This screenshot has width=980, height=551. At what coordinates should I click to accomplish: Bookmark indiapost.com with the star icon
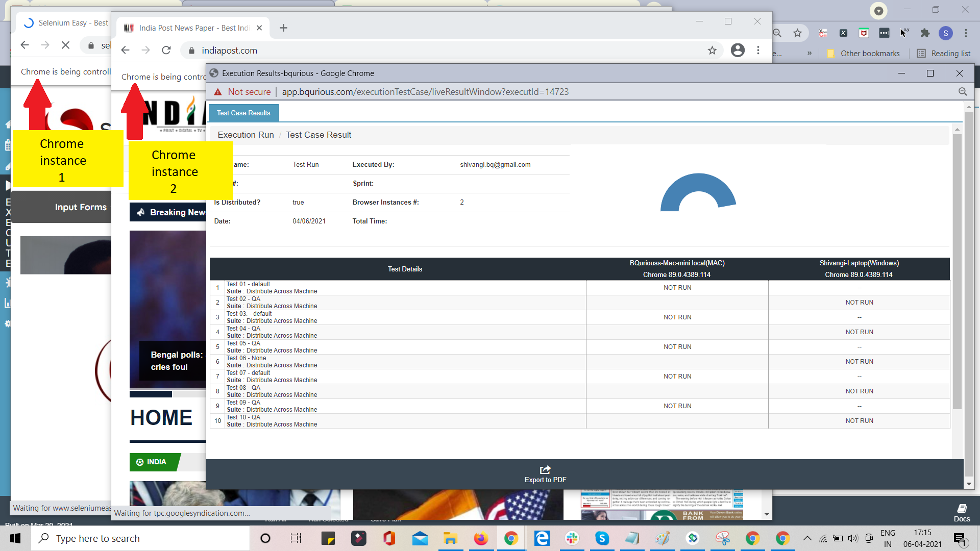point(712,50)
